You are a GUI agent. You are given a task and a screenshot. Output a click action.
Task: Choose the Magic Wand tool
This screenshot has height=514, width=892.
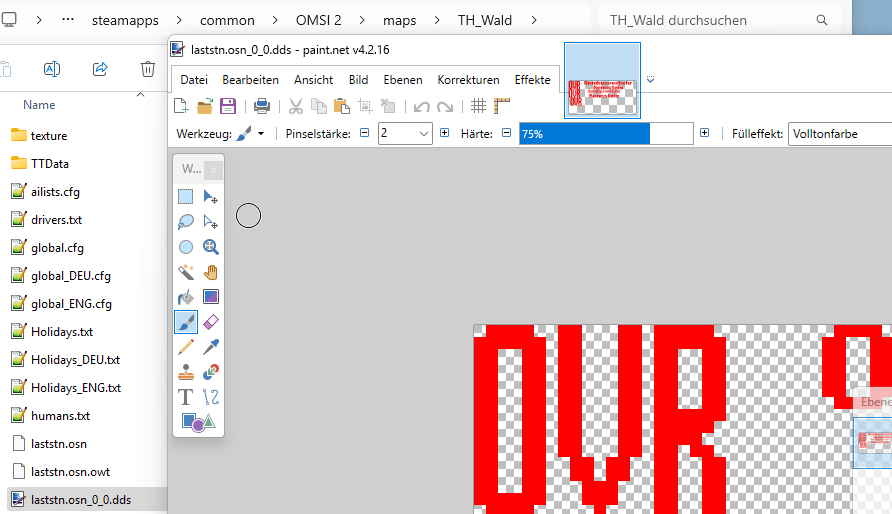[186, 272]
